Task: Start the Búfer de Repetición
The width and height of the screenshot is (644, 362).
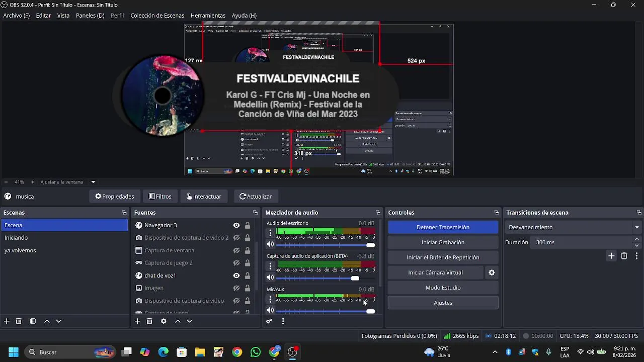Action: click(x=443, y=257)
